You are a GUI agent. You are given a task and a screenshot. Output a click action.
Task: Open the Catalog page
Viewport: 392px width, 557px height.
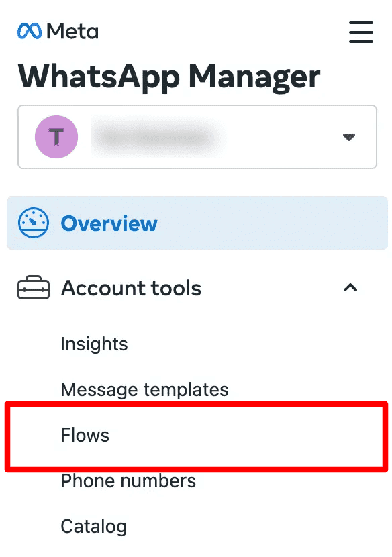pyautogui.click(x=93, y=527)
